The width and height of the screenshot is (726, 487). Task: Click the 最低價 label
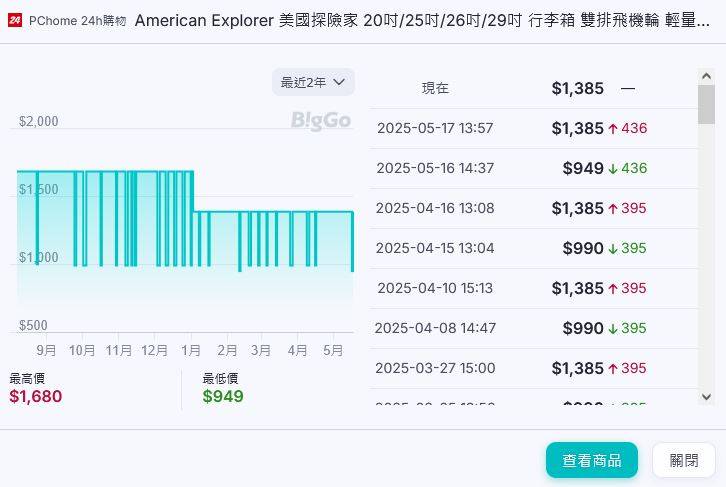coord(220,378)
